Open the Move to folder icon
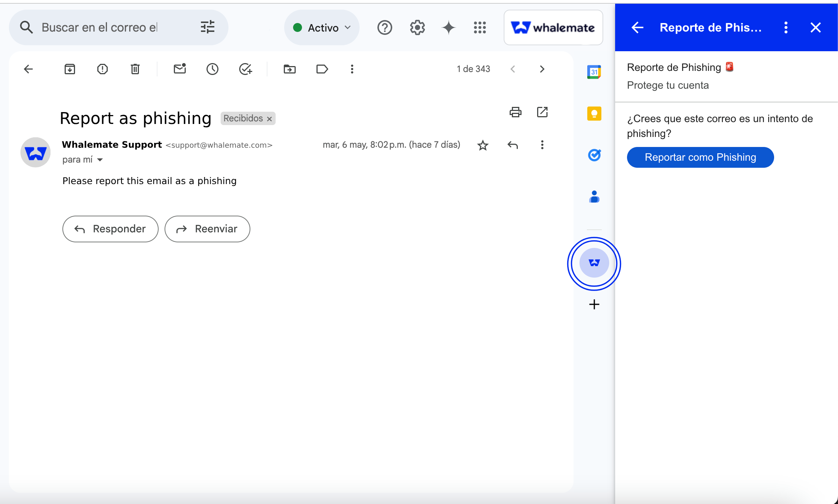 point(289,69)
